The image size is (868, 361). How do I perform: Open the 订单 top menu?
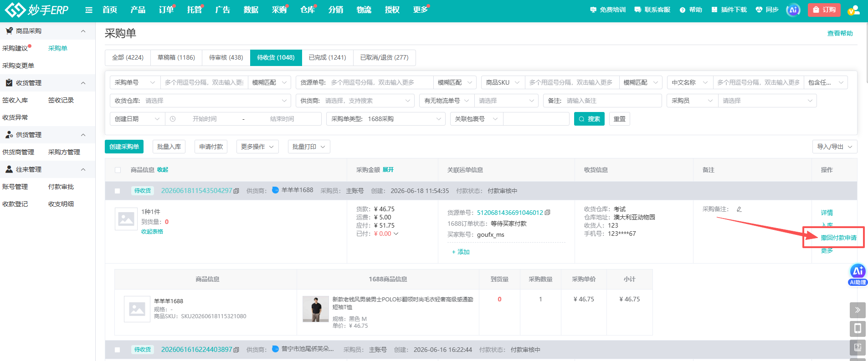pos(166,10)
